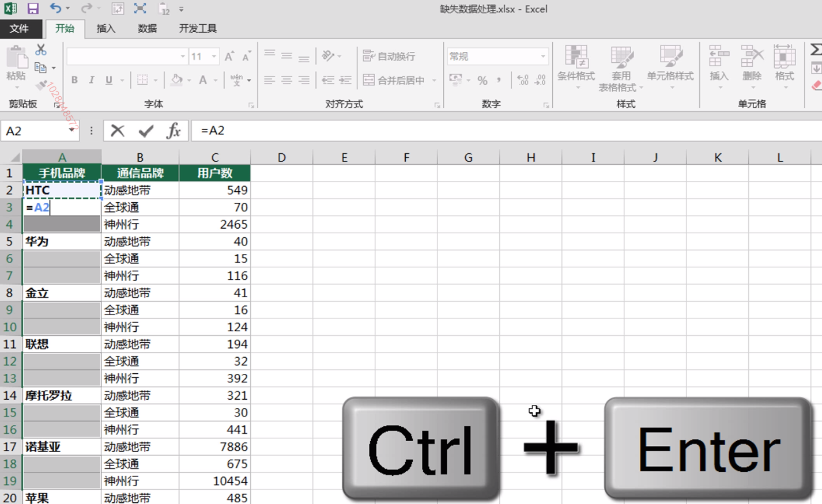Open the Alignment (对齐方式) dialog launcher
822x504 pixels.
[x=438, y=105]
